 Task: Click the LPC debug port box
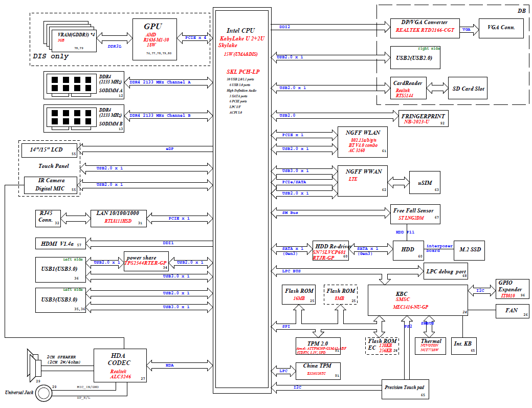[446, 271]
